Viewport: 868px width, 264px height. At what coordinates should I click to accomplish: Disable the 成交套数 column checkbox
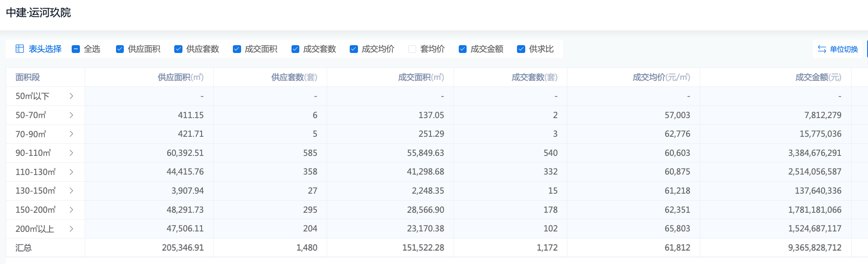click(295, 49)
